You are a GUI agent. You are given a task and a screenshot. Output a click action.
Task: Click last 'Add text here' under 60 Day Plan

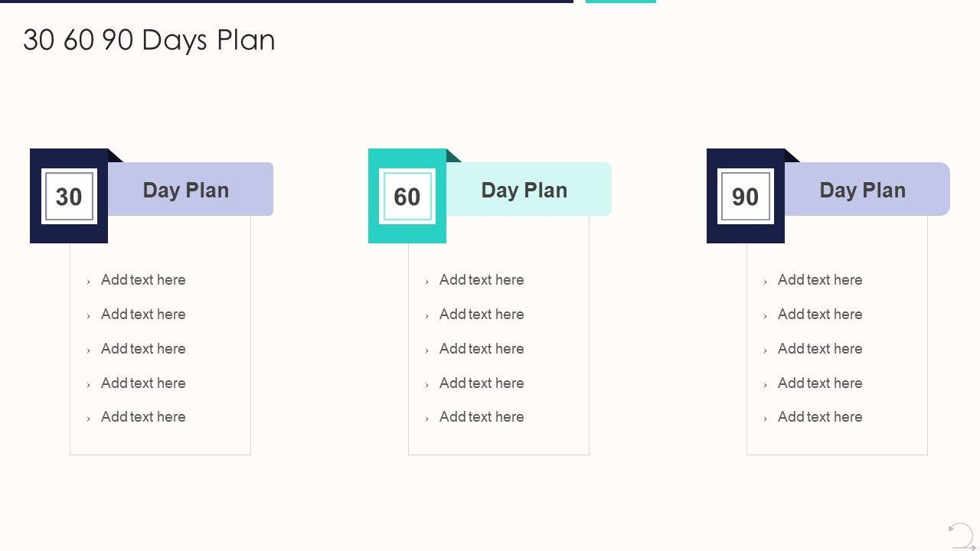[482, 417]
